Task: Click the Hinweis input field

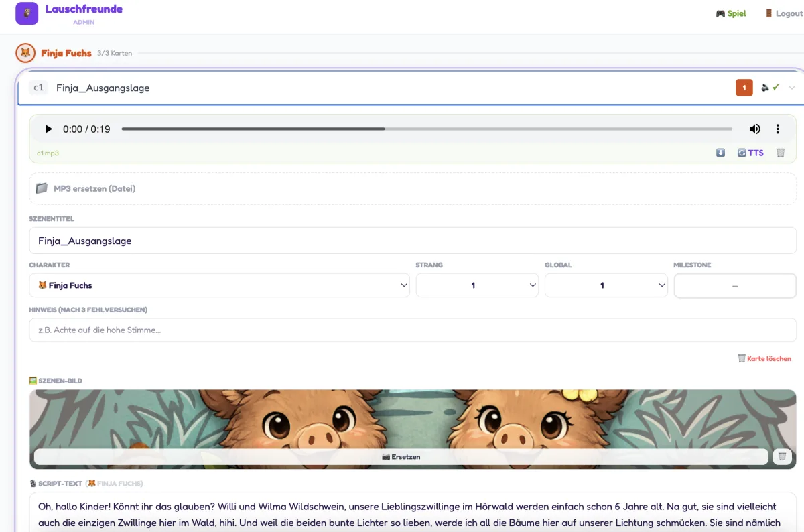Action: 412,330
